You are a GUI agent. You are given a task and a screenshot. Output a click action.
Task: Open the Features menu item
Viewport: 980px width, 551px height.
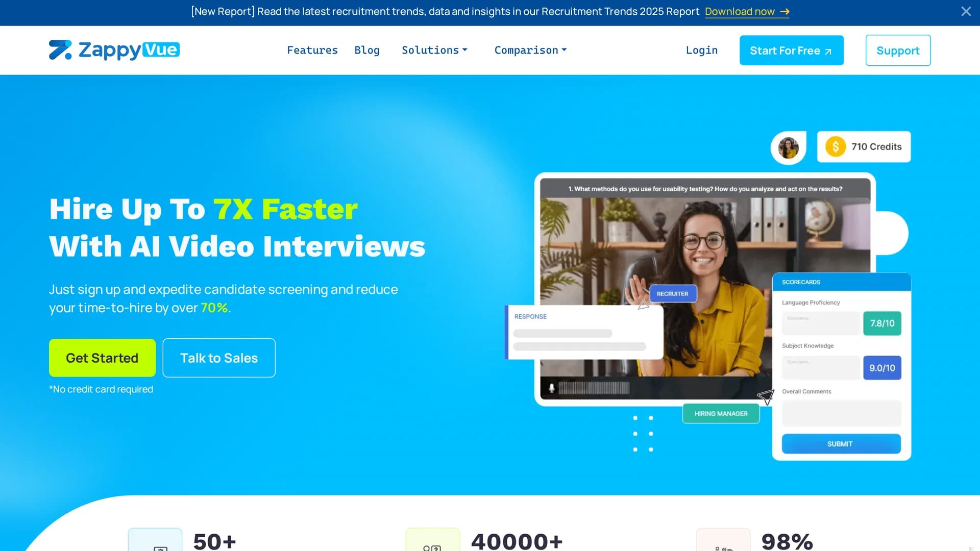click(x=312, y=50)
